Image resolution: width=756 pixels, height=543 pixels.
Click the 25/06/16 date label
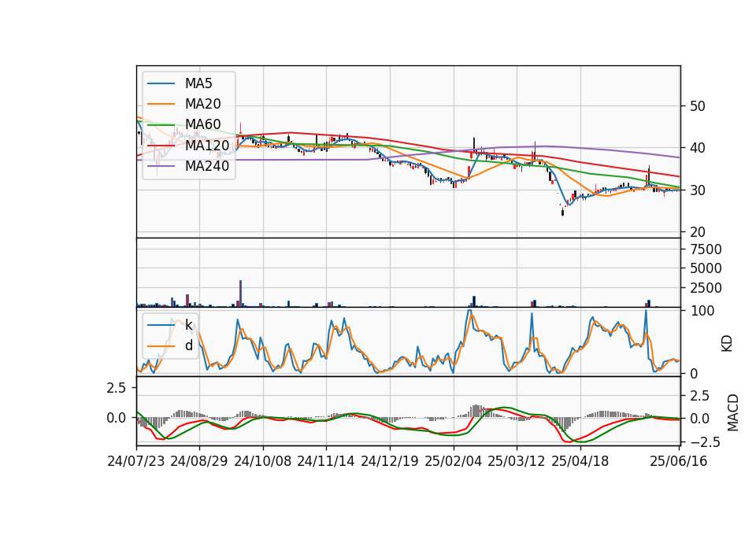coord(678,461)
